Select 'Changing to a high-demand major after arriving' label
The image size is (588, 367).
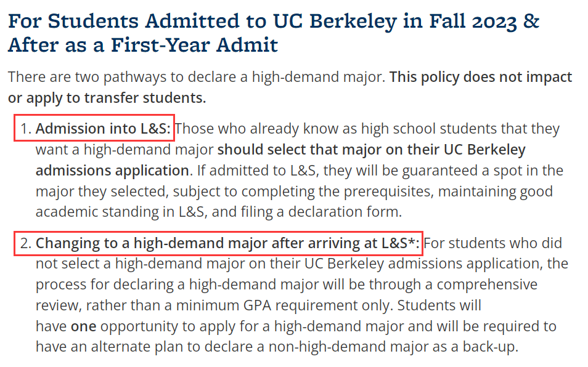click(227, 243)
